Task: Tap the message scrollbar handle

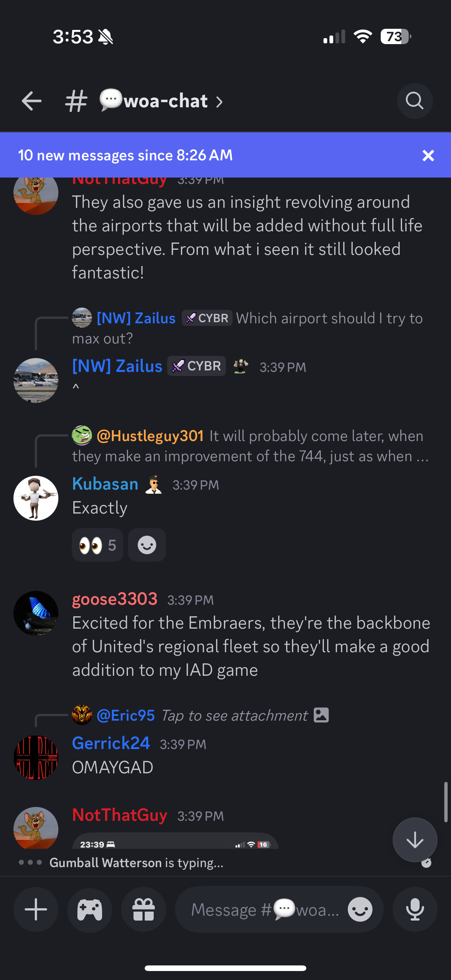Action: [446, 802]
